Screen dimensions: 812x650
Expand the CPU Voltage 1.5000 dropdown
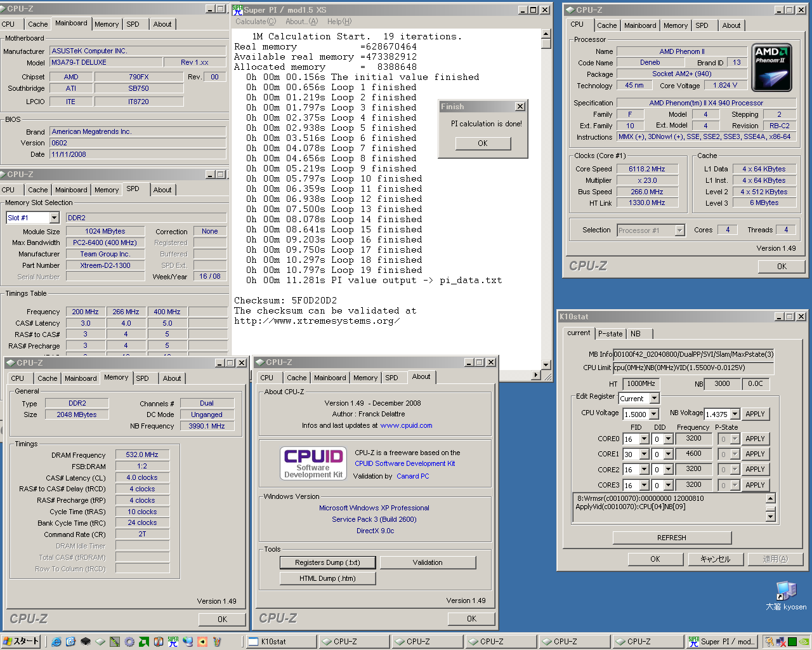(x=653, y=415)
